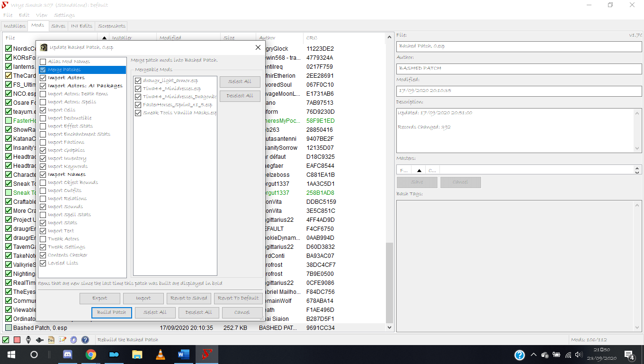Open the blue app icon beside Chrome
Image resolution: width=644 pixels, height=364 pixels.
tap(114, 355)
